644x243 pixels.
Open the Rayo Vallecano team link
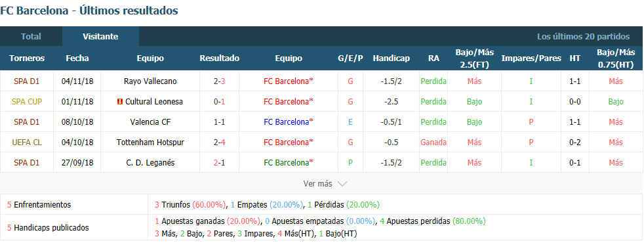[150, 81]
